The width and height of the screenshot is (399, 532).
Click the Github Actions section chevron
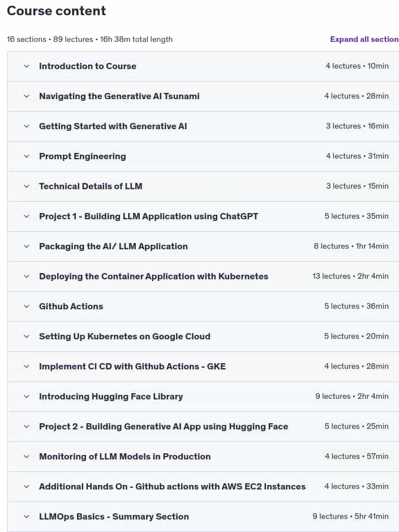click(x=27, y=307)
